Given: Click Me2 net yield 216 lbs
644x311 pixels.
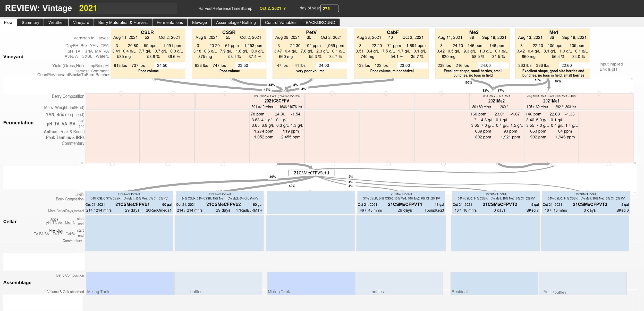Looking at the screenshot, I should point(462,65).
